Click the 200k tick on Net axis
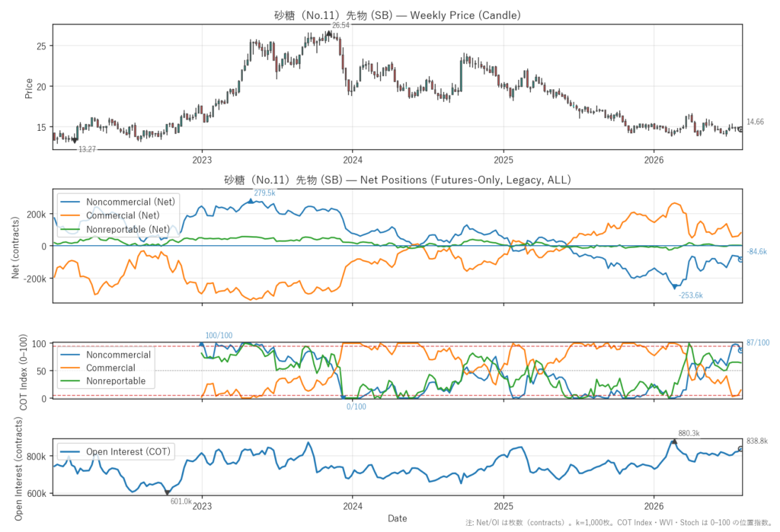Viewport: 780px width, 532px height. point(37,215)
